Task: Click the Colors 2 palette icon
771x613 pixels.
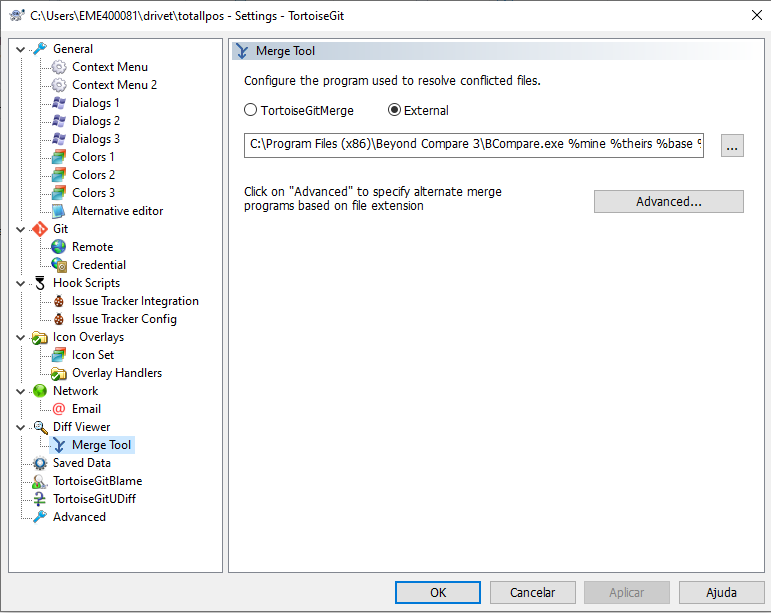Action: click(x=59, y=175)
